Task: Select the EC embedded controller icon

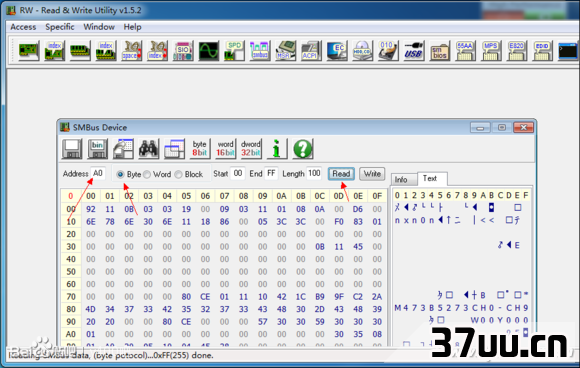Action: (x=337, y=51)
